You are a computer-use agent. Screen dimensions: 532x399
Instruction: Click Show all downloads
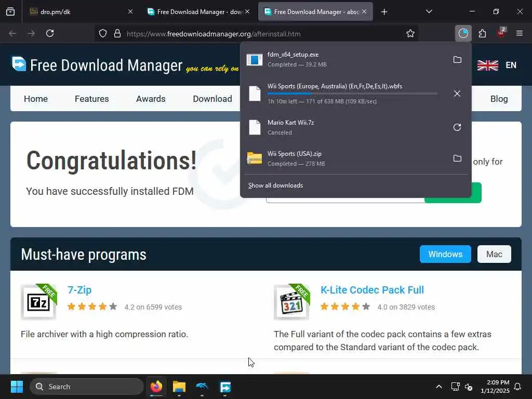pos(275,185)
